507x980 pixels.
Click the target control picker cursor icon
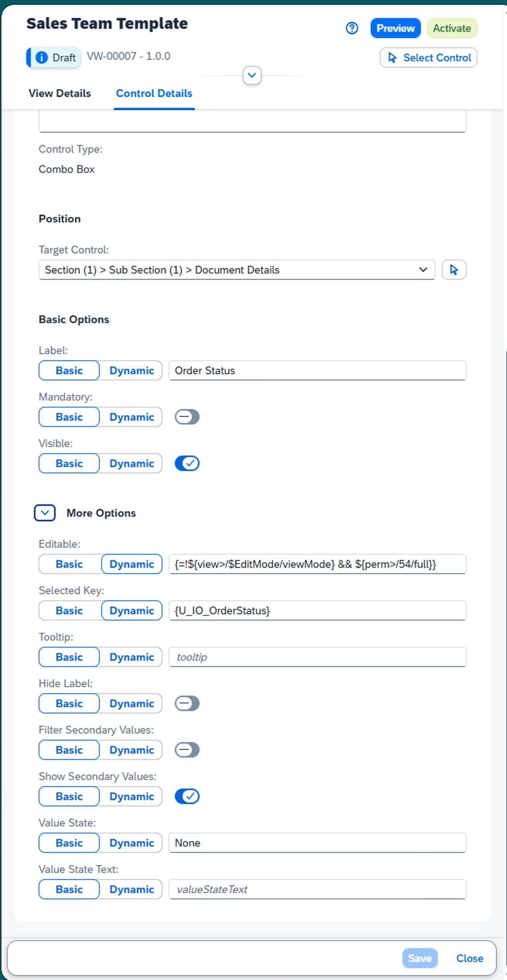(454, 270)
